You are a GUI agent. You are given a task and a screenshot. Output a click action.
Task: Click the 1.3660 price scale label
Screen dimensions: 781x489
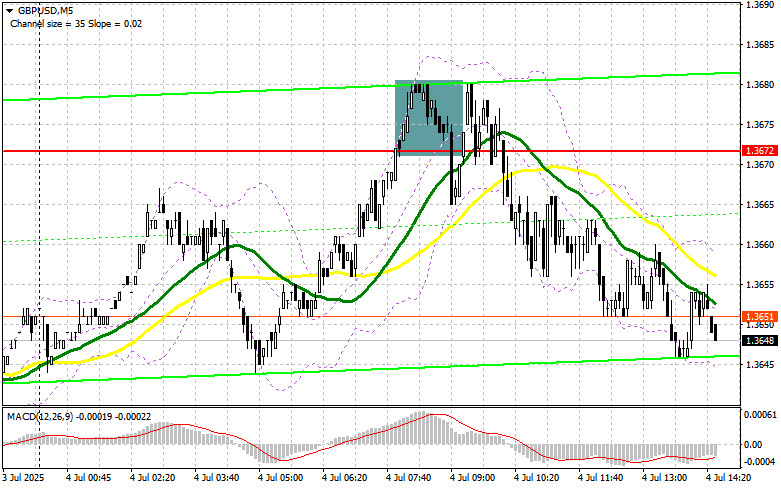760,244
